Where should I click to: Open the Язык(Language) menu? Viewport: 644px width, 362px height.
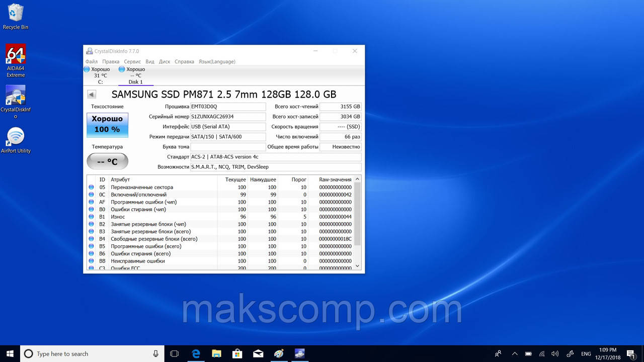tap(217, 61)
